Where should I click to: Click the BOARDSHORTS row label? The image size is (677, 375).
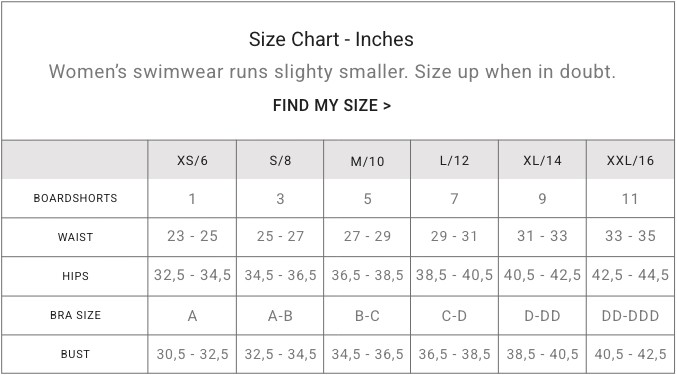point(75,198)
